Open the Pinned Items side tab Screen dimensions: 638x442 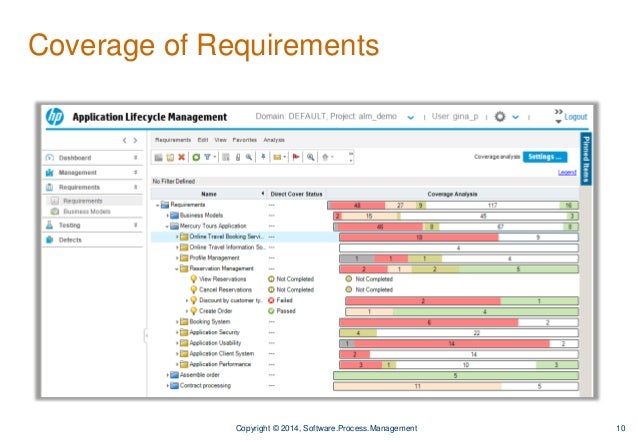click(x=586, y=159)
